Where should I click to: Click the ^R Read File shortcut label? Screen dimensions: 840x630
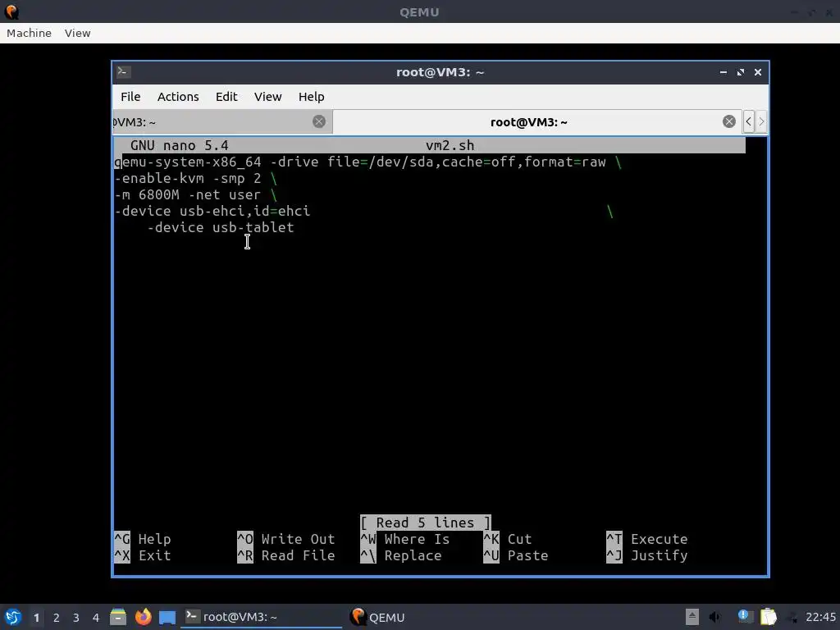286,555
